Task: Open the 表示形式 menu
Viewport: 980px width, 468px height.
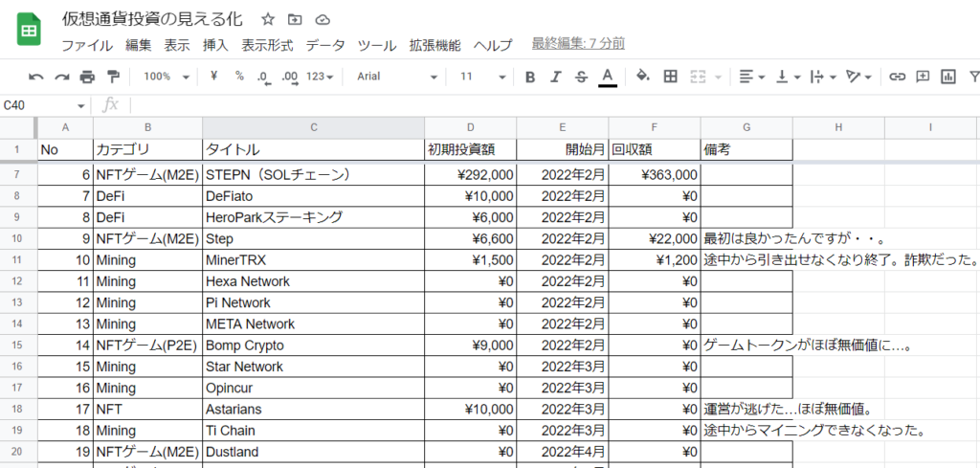Action: 268,46
